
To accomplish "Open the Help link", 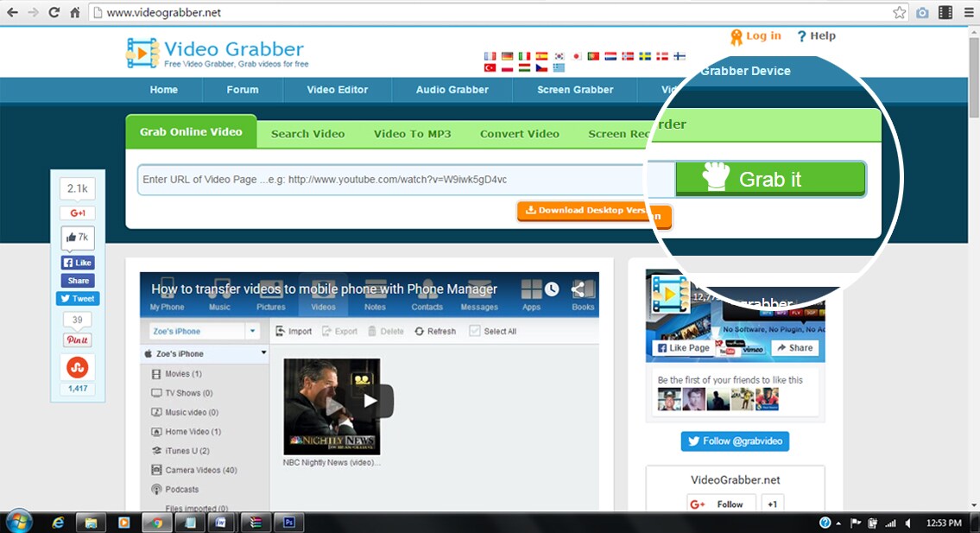I will pos(816,36).
